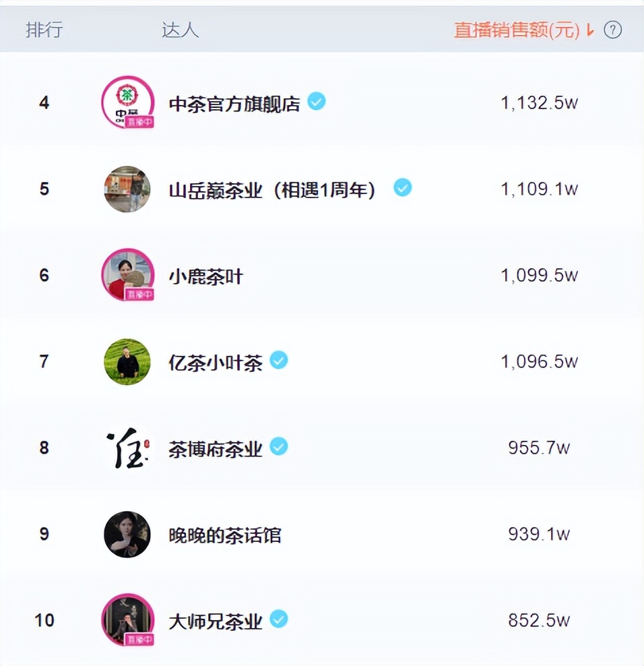Image resolution: width=644 pixels, height=666 pixels.
Task: Click 大师兄茶业 verified checkmark badge
Action: click(x=279, y=619)
